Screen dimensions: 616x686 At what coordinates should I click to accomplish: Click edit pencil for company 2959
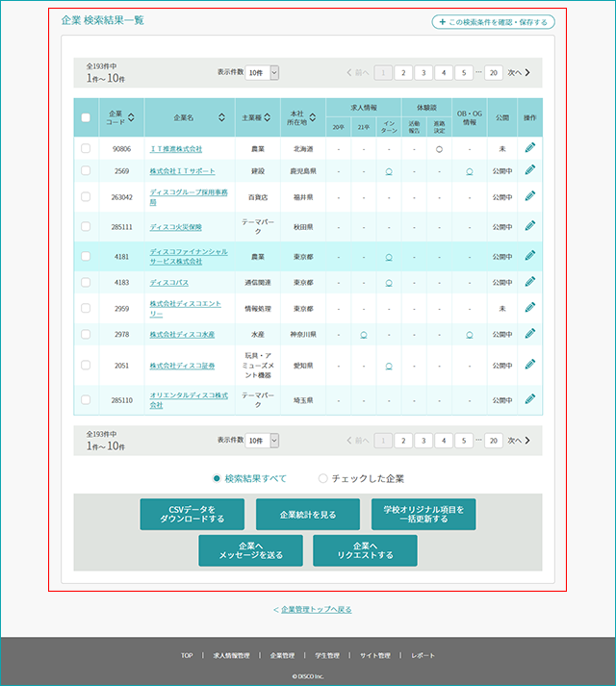[x=529, y=308]
